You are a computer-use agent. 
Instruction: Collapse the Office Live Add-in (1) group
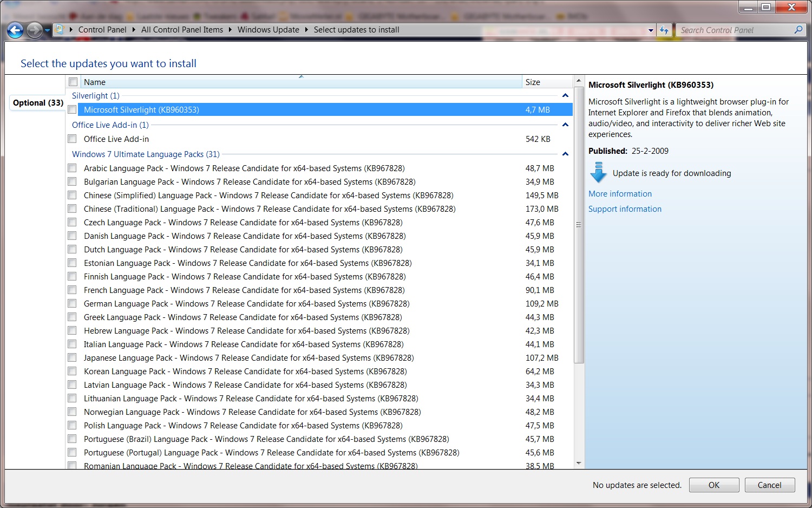565,125
